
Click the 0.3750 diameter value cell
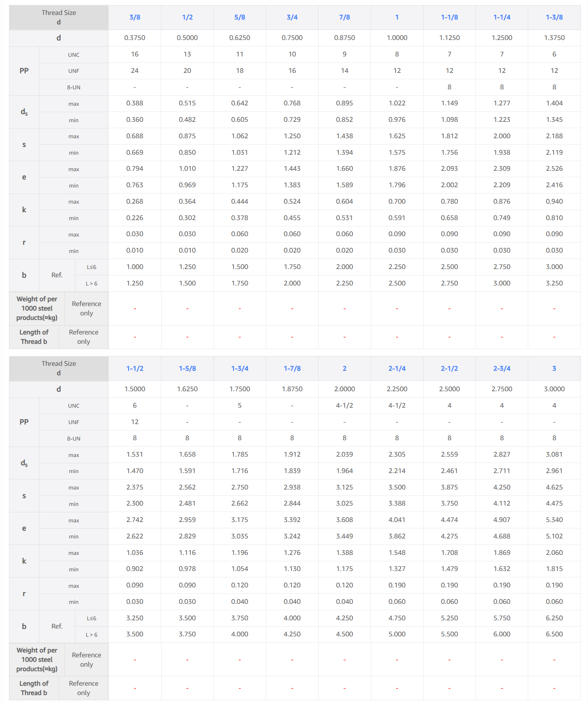(135, 38)
